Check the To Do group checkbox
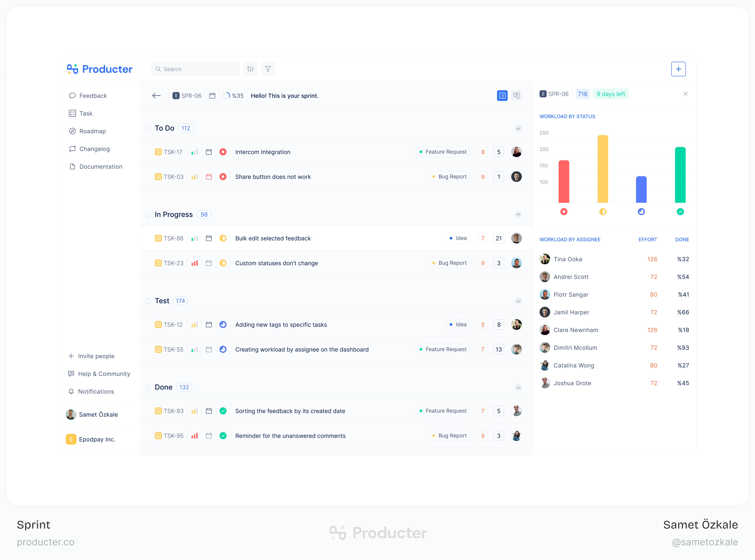Screen dimensions: 755x560 click(x=148, y=128)
